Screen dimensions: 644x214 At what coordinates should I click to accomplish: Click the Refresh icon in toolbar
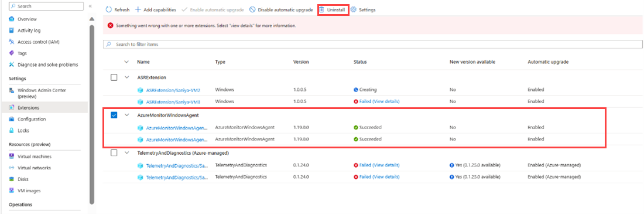coord(109,9)
